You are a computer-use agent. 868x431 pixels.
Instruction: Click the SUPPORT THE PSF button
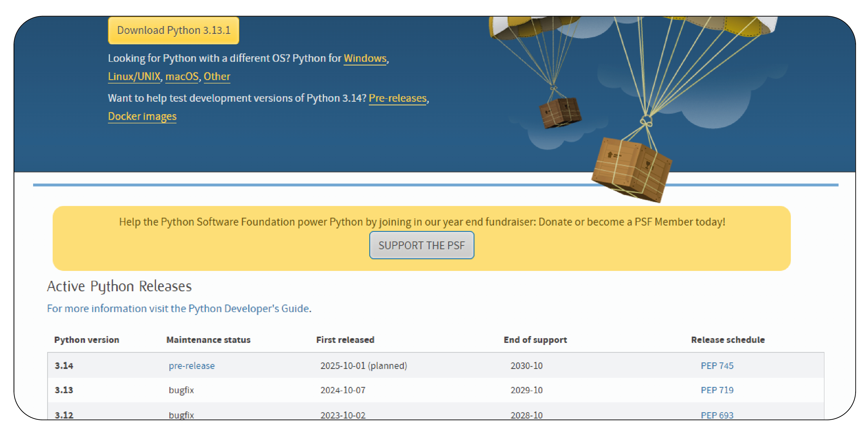(421, 245)
